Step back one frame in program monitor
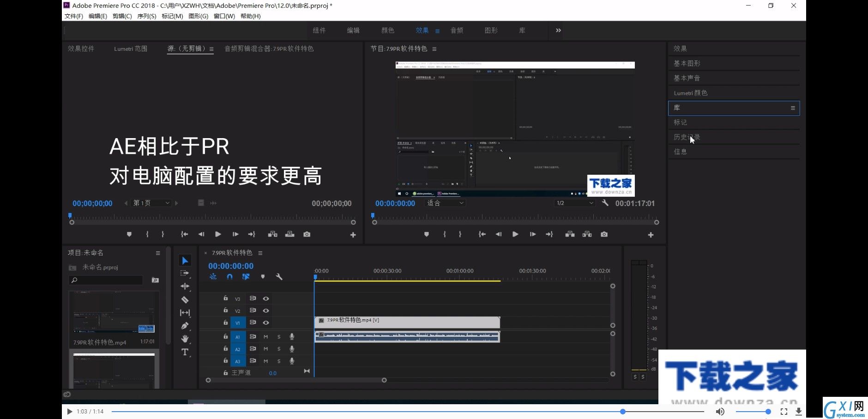Viewport: 868px width, 419px height. point(498,234)
